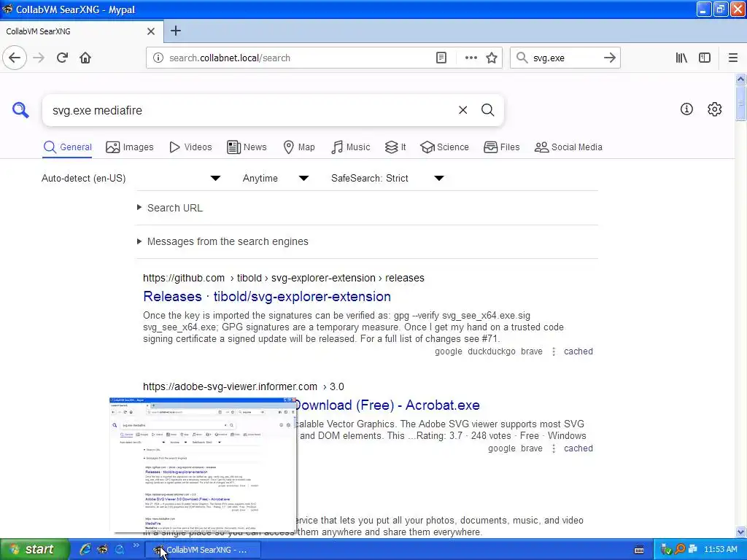Open the Library bookmarks icon
The width and height of the screenshot is (747, 560).
pyautogui.click(x=681, y=58)
